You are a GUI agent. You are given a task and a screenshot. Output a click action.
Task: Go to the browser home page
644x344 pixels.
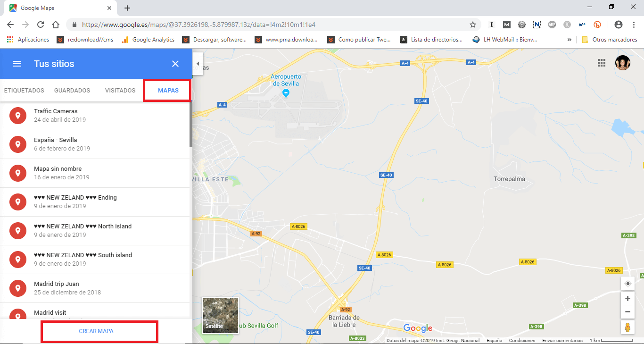pyautogui.click(x=56, y=25)
